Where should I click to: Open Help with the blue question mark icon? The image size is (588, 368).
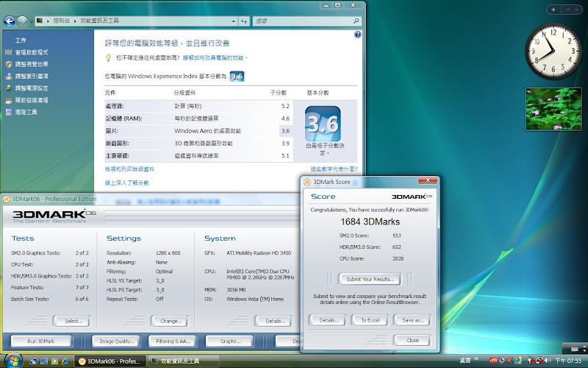(358, 35)
